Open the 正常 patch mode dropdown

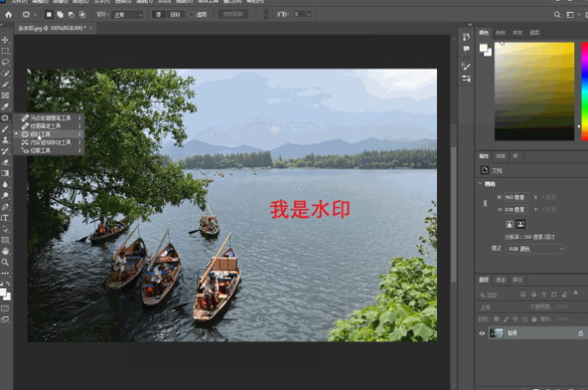point(127,15)
